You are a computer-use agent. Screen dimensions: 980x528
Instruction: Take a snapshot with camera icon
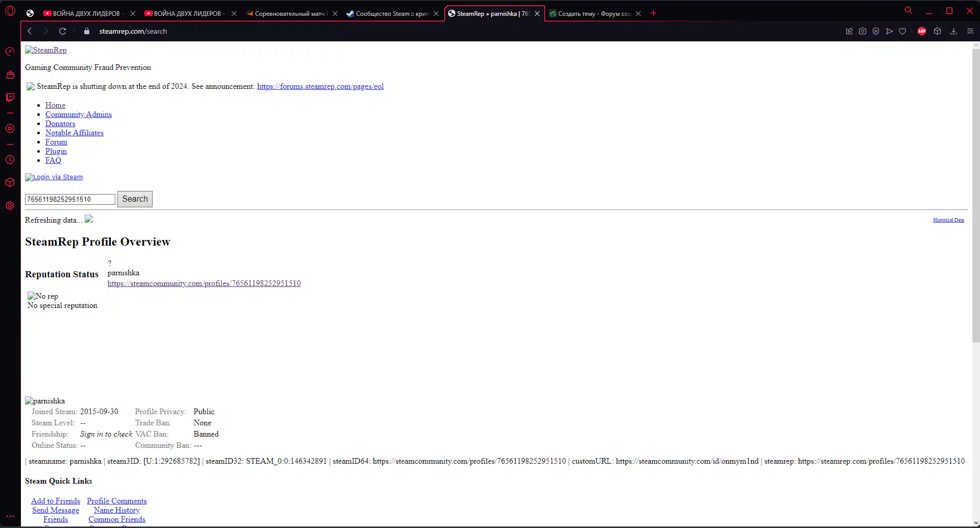pyautogui.click(x=863, y=31)
